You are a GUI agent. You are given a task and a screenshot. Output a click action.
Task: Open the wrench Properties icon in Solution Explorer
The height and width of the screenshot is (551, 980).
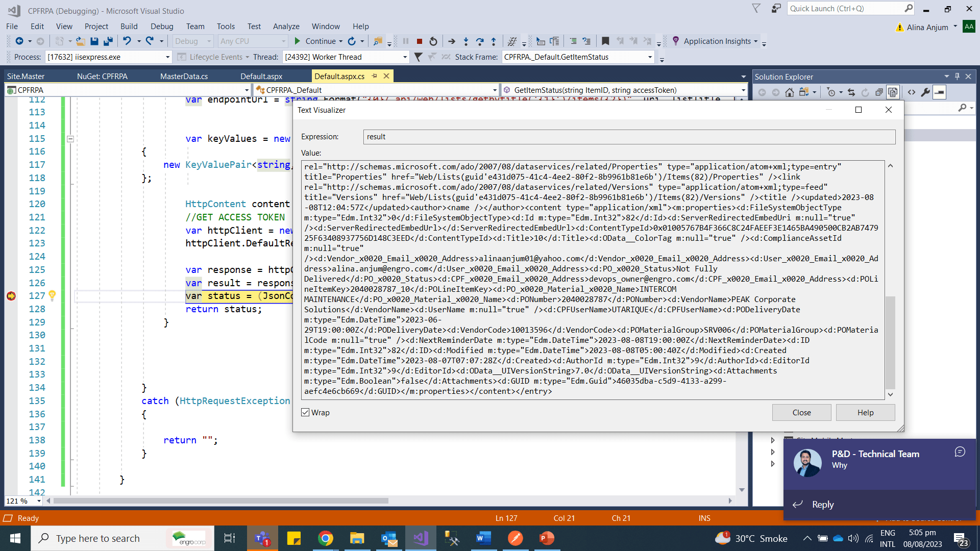click(926, 92)
